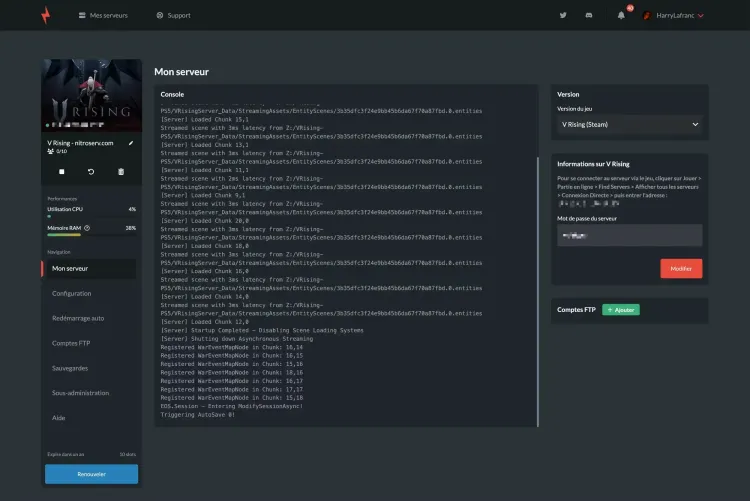The width and height of the screenshot is (750, 501).
Task: Select Mon serveur in navigation
Action: (x=89, y=268)
